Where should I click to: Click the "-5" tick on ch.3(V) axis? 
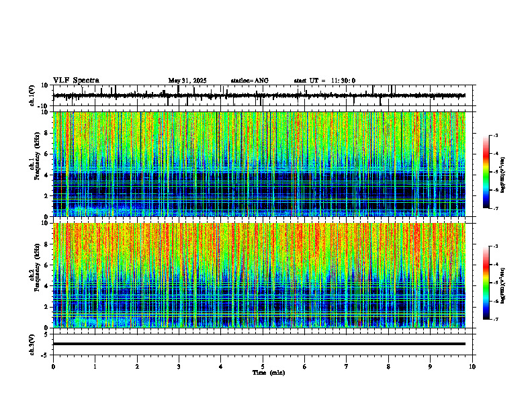pyautogui.click(x=46, y=355)
